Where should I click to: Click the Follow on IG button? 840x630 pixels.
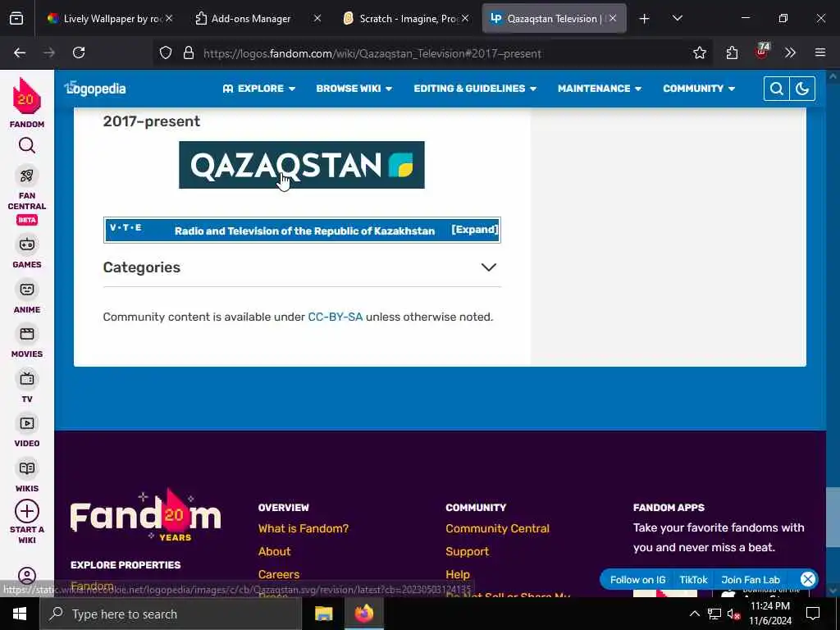coord(637,580)
